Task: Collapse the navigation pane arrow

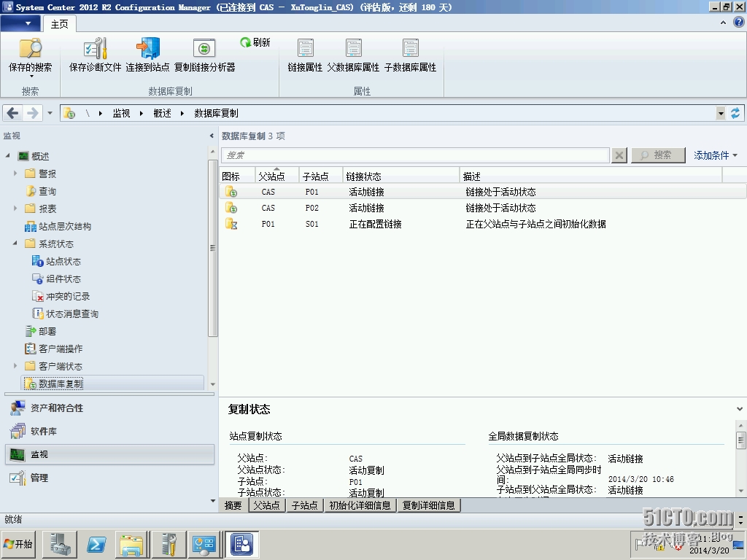Action: point(212,136)
